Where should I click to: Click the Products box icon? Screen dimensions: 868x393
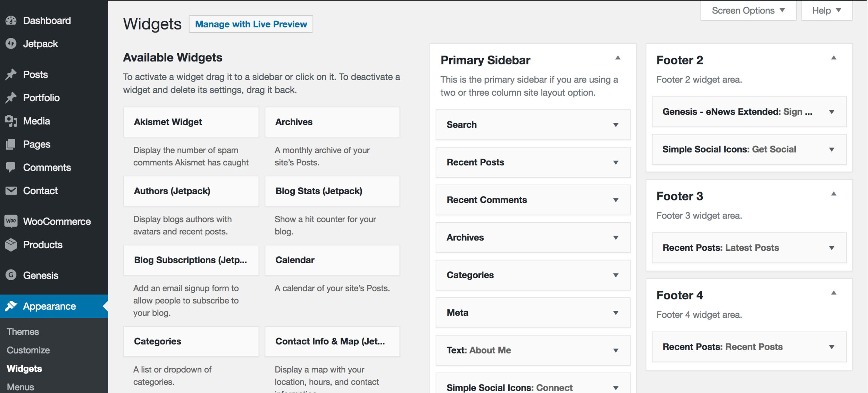[x=11, y=245]
